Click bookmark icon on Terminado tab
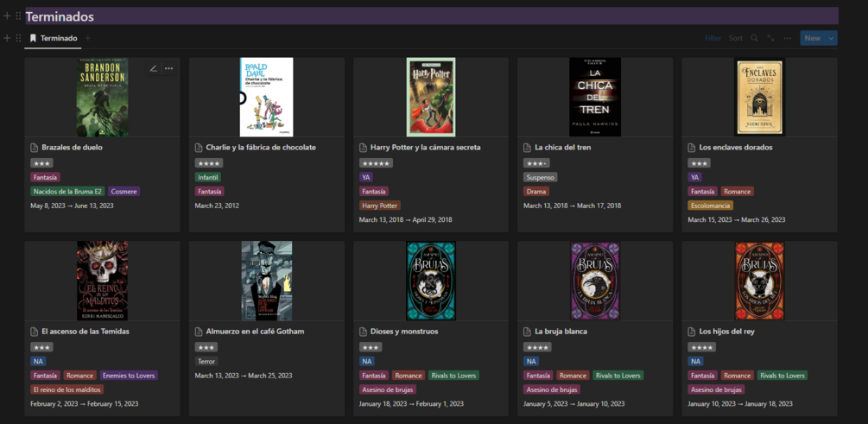 click(33, 38)
